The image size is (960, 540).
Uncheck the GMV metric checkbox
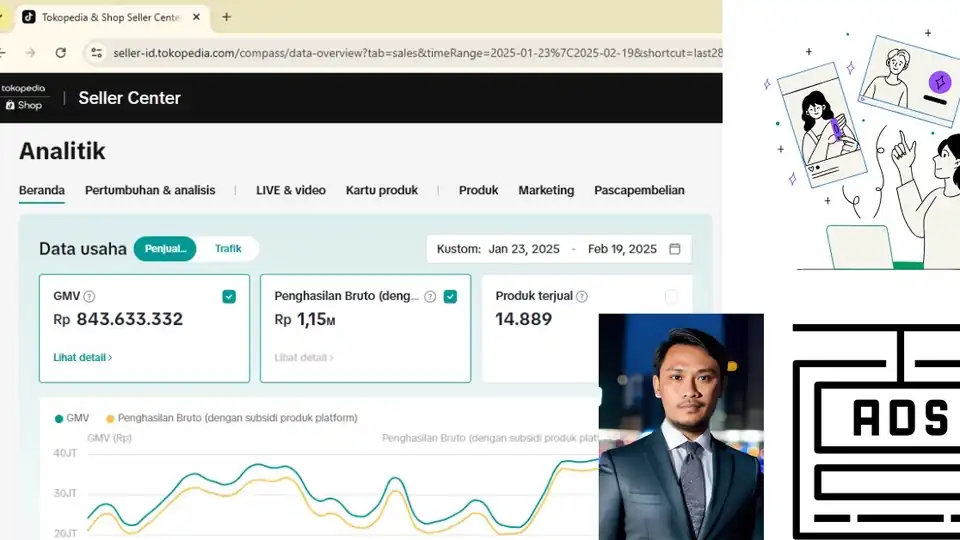click(229, 297)
